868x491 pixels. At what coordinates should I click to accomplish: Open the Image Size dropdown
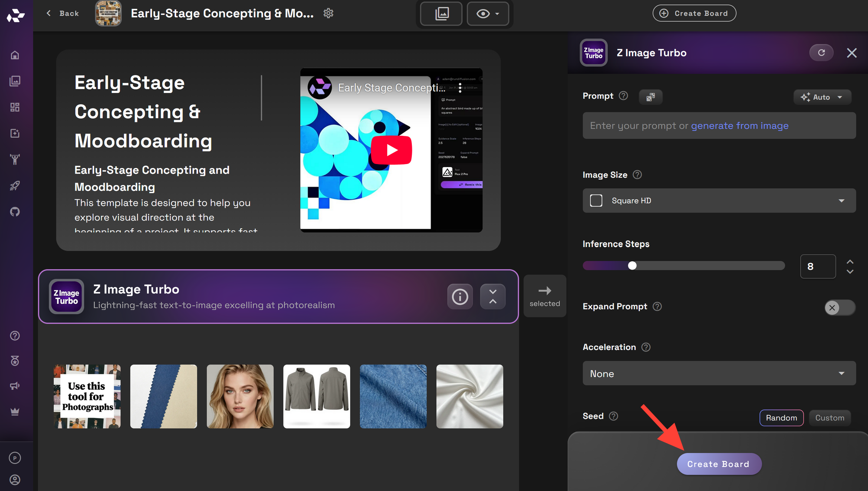coord(719,201)
